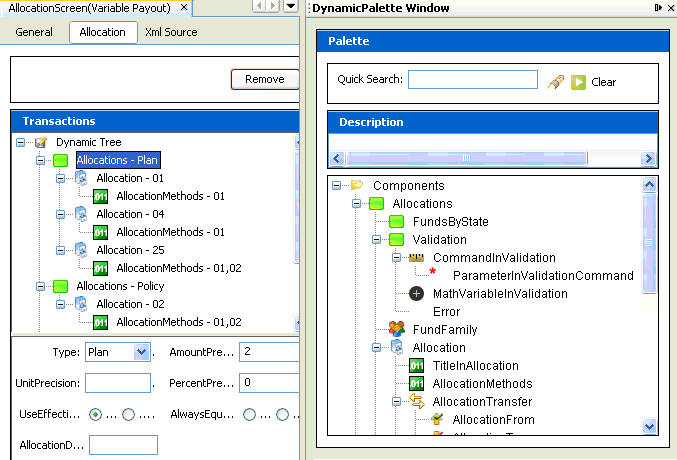Collapse the Allocation - 01 node
Image resolution: width=677 pixels, height=460 pixels.
(x=60, y=178)
